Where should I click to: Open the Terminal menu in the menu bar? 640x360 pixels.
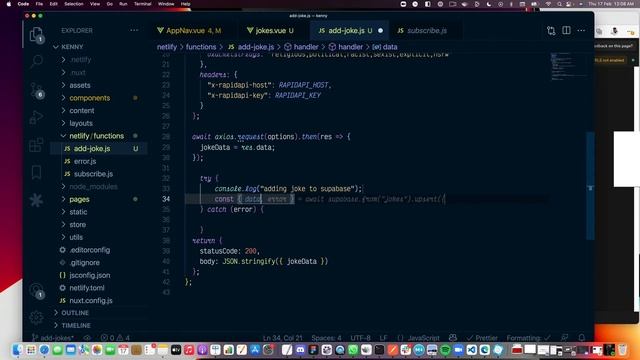pos(142,4)
